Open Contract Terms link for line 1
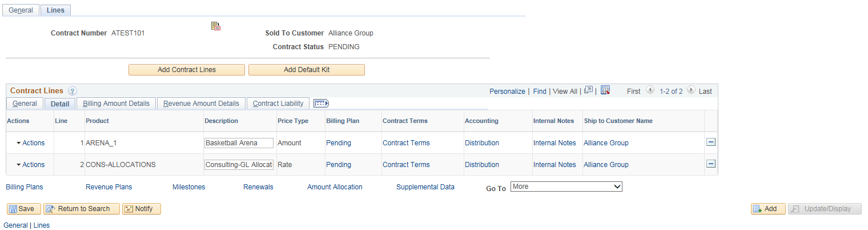The height and width of the screenshot is (230, 868). tap(406, 143)
